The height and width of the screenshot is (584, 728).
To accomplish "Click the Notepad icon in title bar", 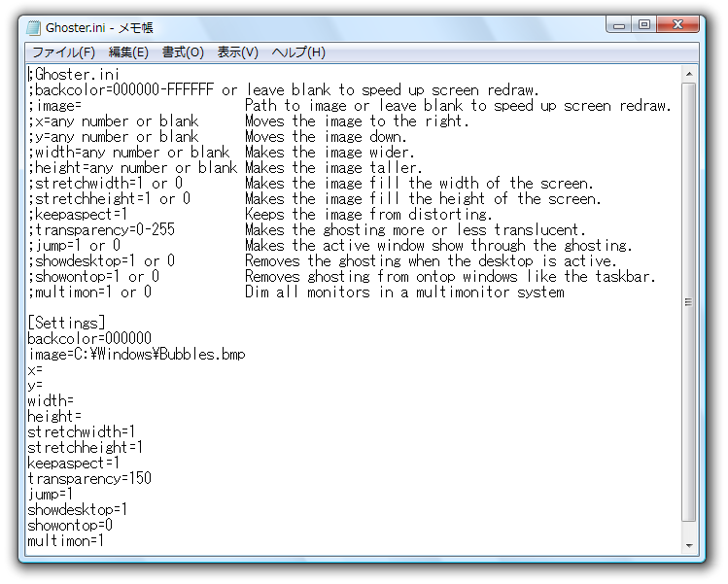I will point(33,28).
